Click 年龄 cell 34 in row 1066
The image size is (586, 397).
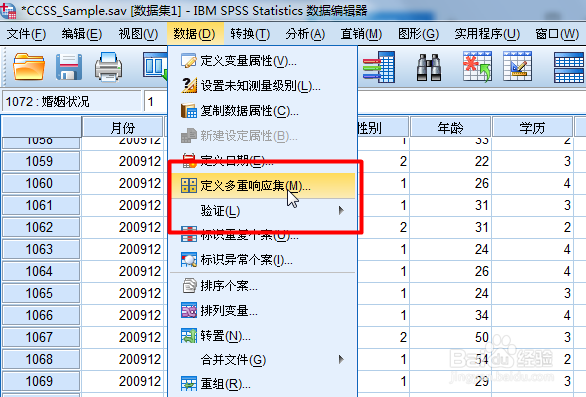[x=450, y=315]
